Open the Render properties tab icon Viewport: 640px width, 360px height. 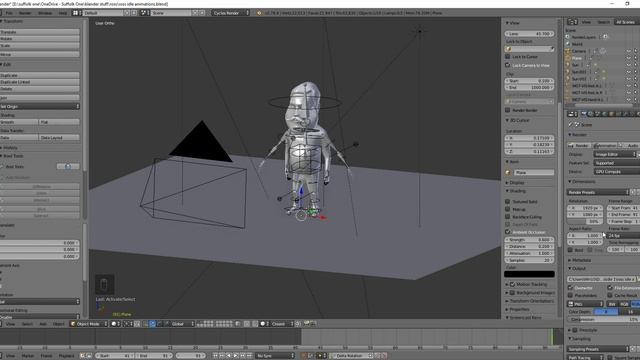pos(584,114)
